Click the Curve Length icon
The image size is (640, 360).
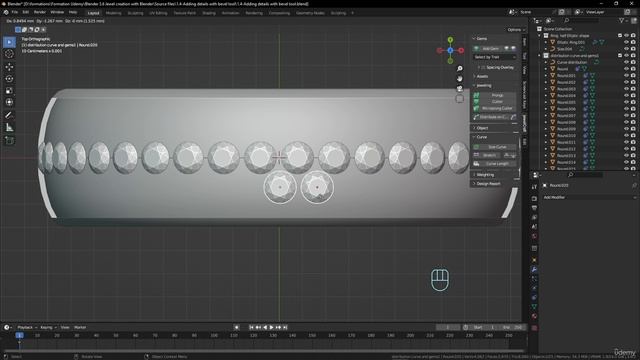(476, 164)
